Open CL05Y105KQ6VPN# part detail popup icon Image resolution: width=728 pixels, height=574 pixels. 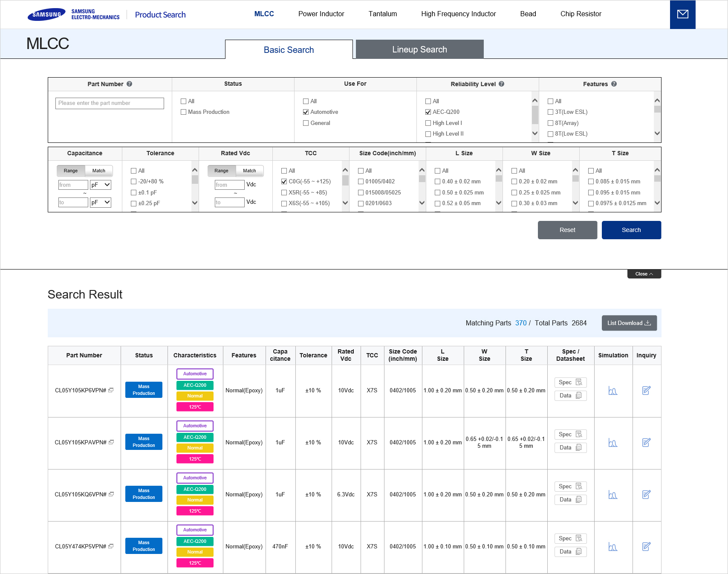click(x=111, y=494)
